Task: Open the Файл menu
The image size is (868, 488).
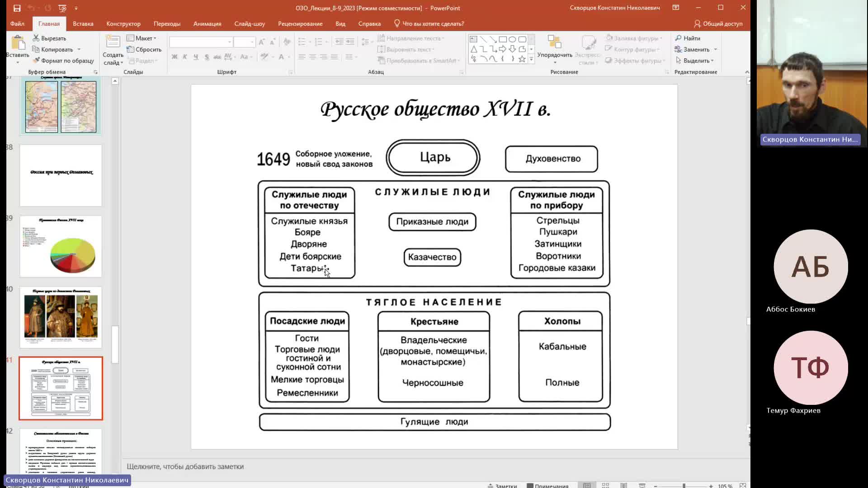Action: (x=17, y=23)
